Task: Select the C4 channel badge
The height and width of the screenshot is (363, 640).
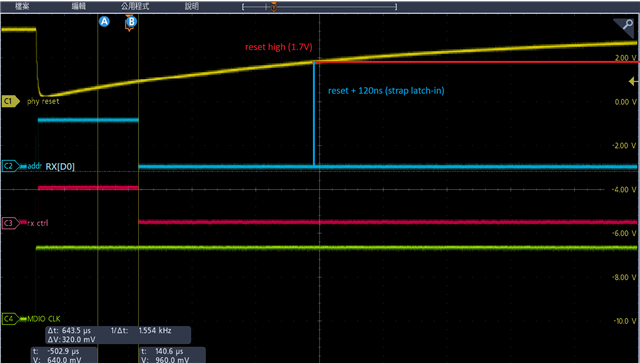Action: 11,318
